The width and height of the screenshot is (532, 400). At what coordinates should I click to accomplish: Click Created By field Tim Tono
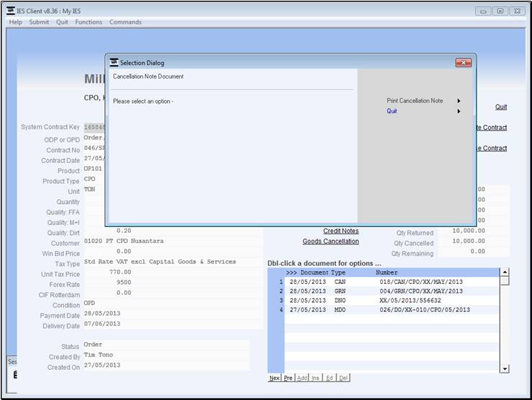click(x=166, y=355)
